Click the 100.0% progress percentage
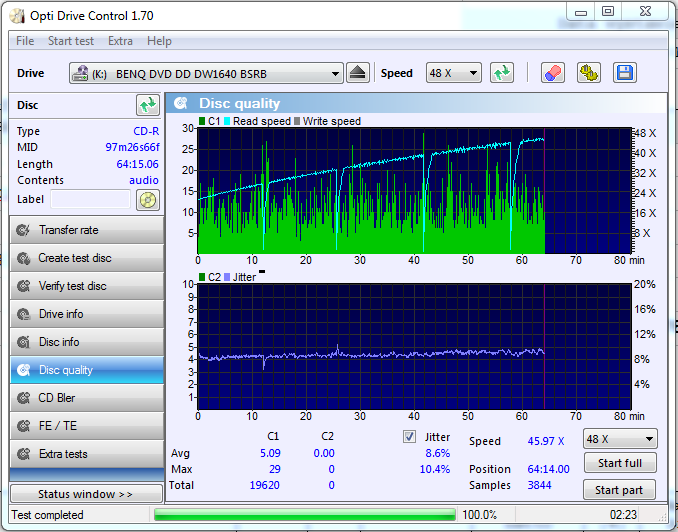This screenshot has width=678, height=532. pos(480,515)
